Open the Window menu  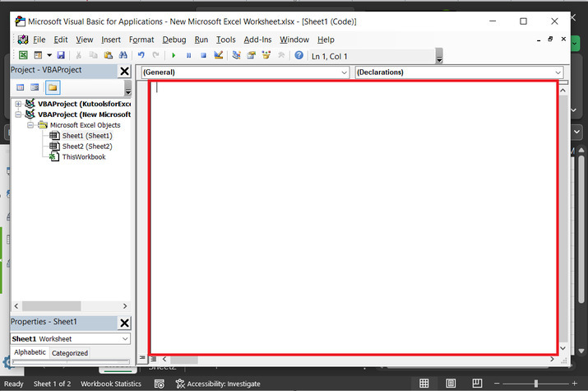pos(294,40)
